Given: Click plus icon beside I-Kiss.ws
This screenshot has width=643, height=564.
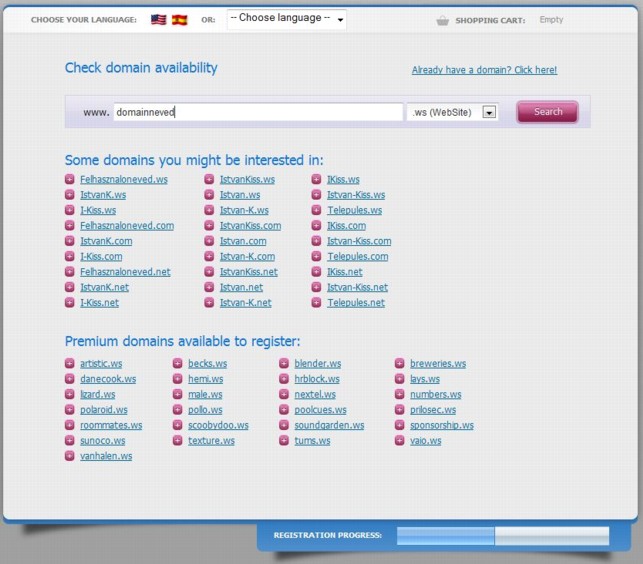Looking at the screenshot, I should click(70, 210).
